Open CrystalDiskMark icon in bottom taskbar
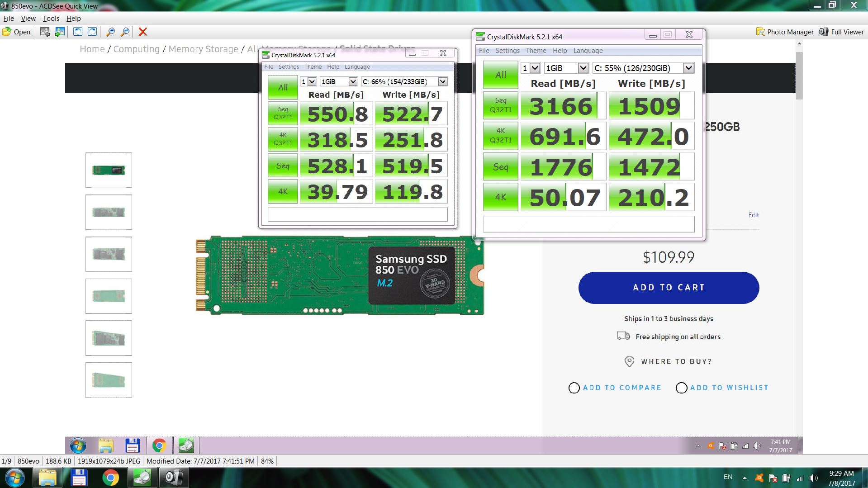Viewport: 868px width, 488px height. 142,478
